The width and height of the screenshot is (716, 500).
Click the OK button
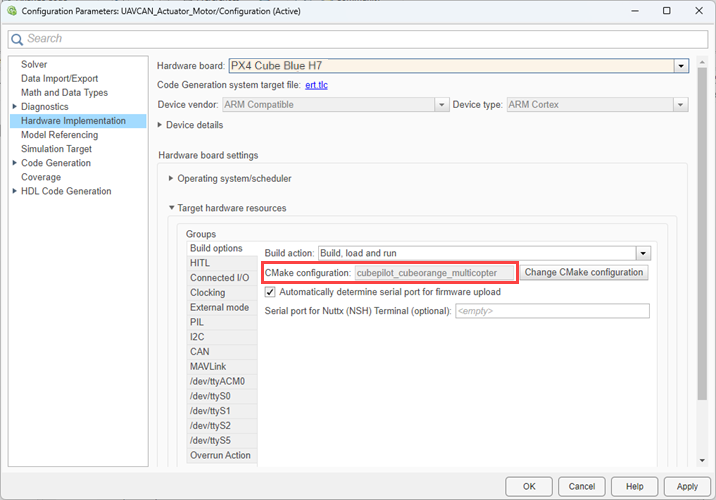[529, 486]
